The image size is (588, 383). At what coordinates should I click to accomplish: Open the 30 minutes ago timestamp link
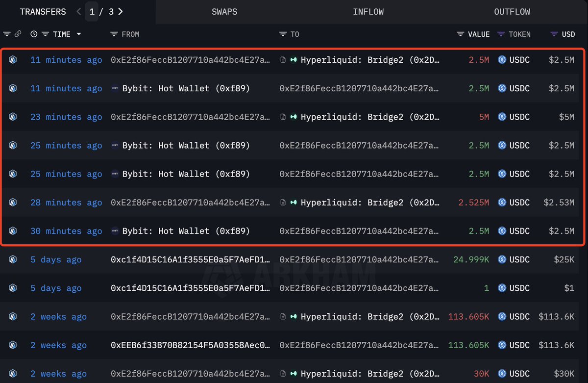(66, 231)
